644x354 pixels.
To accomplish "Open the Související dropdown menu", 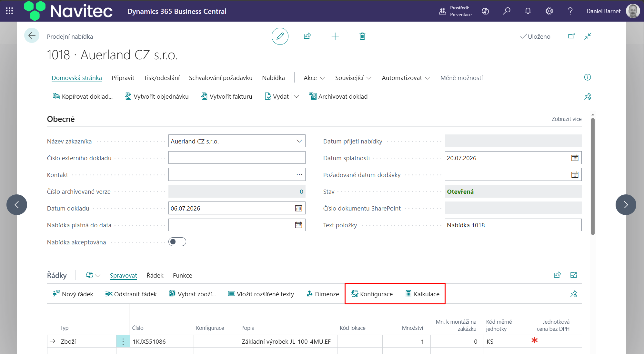I will pyautogui.click(x=353, y=78).
